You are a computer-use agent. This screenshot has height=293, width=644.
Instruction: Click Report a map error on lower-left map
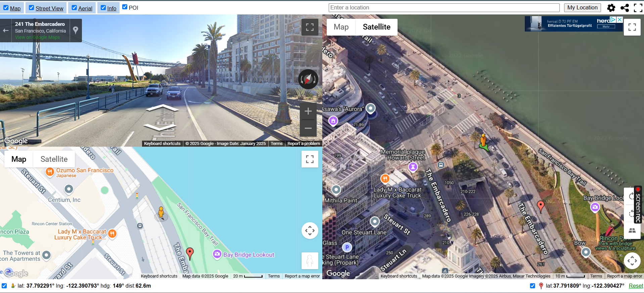pos(302,276)
